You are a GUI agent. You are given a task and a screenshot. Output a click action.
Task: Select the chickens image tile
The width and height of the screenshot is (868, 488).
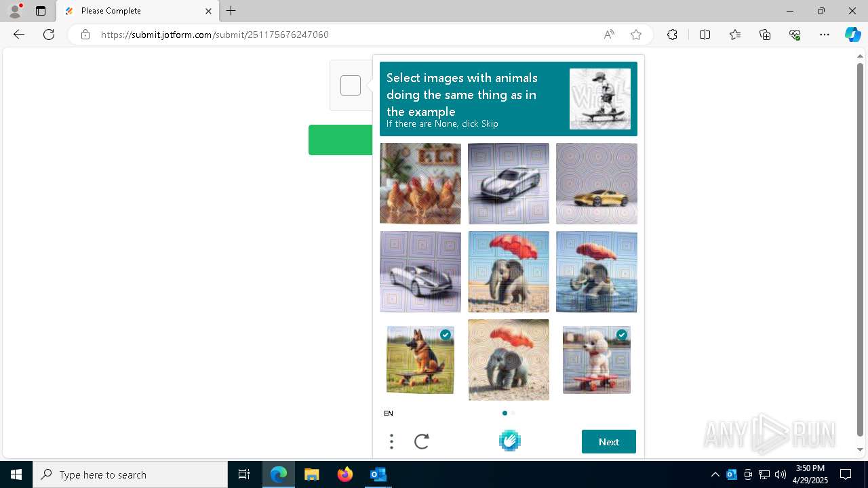(420, 184)
